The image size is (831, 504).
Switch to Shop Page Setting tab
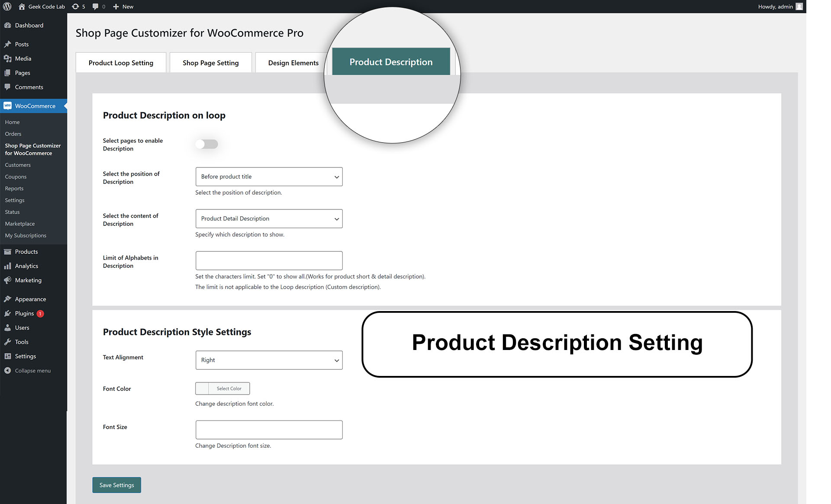[x=210, y=63]
